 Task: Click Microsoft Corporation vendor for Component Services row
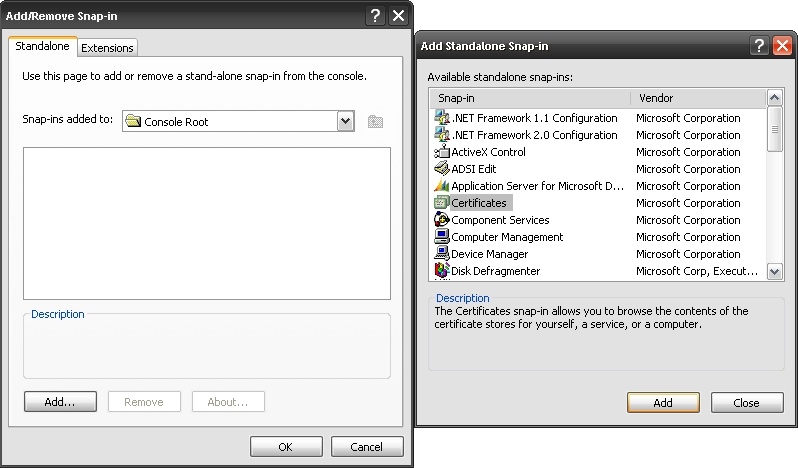click(x=688, y=220)
